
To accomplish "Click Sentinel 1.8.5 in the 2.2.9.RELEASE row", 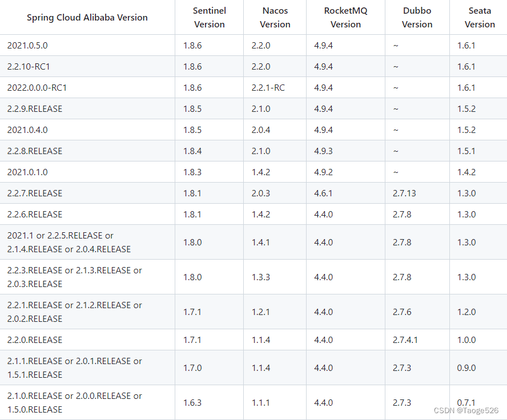I will [x=192, y=109].
